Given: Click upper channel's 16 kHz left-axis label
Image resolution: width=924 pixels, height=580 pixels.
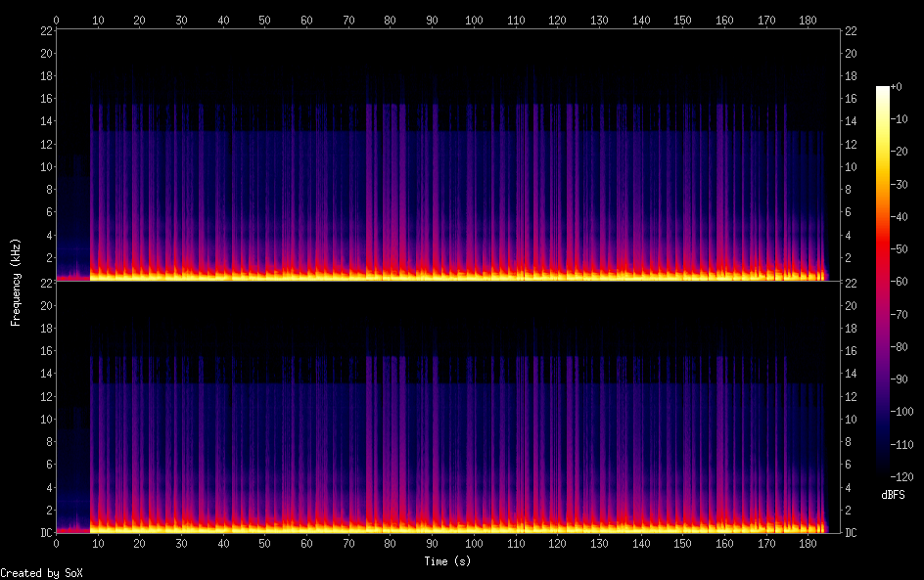Looking at the screenshot, I should coord(45,99).
